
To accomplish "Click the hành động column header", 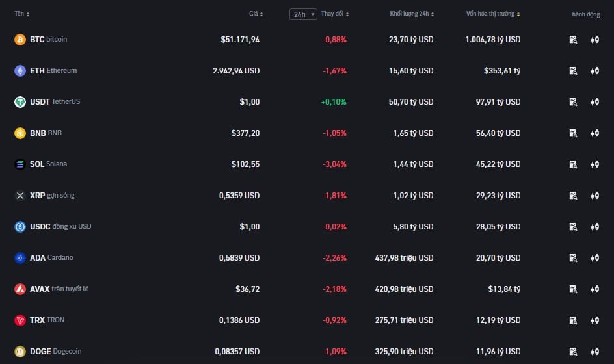I will click(586, 14).
